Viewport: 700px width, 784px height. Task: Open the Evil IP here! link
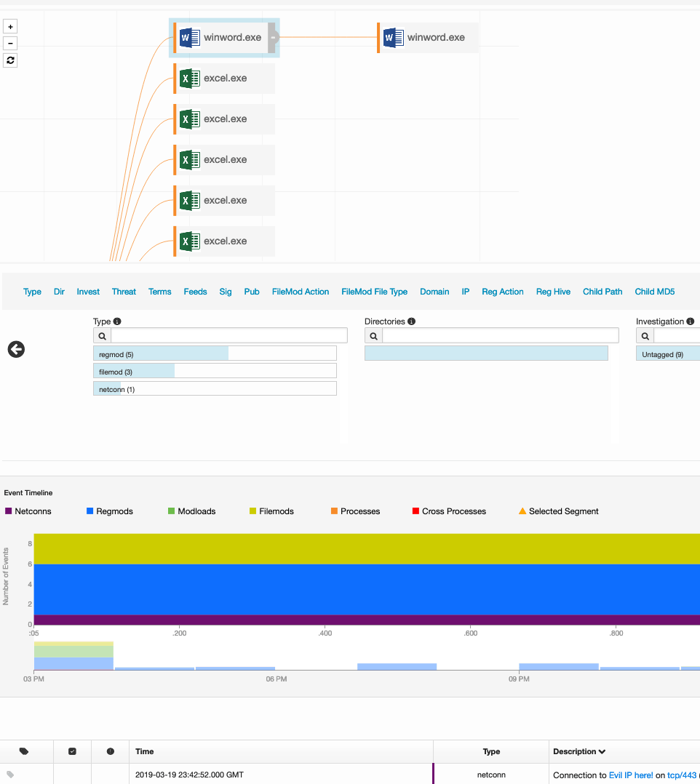[630, 775]
